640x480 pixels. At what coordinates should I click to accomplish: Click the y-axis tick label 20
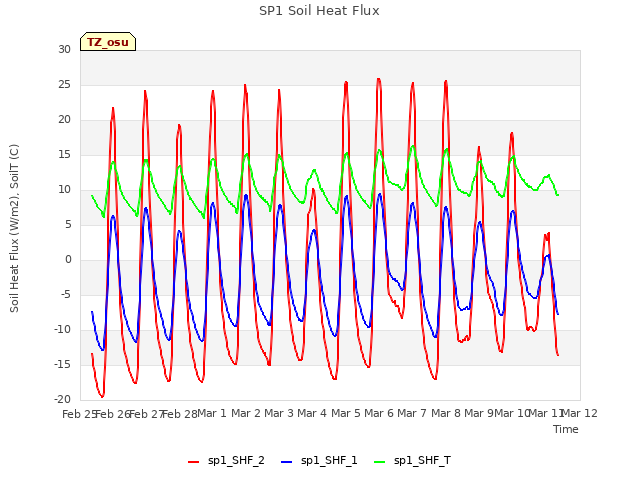64,120
